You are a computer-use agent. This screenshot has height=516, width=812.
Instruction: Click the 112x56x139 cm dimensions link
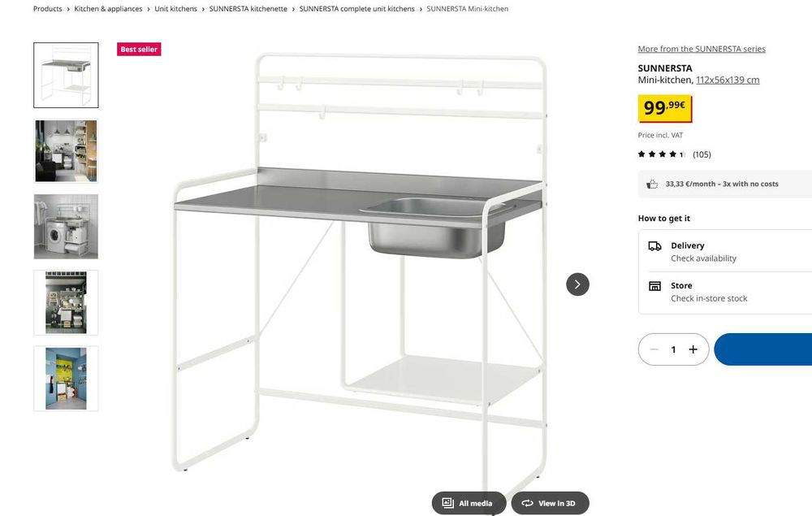click(728, 80)
